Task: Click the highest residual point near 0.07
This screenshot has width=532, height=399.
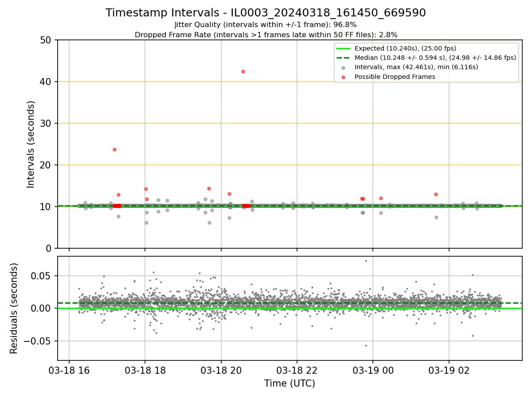Action: coord(366,261)
